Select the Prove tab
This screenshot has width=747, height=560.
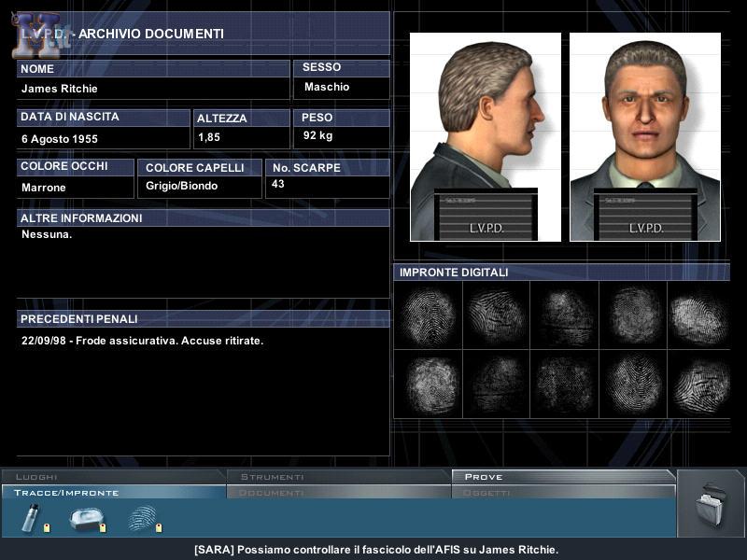[x=563, y=477]
